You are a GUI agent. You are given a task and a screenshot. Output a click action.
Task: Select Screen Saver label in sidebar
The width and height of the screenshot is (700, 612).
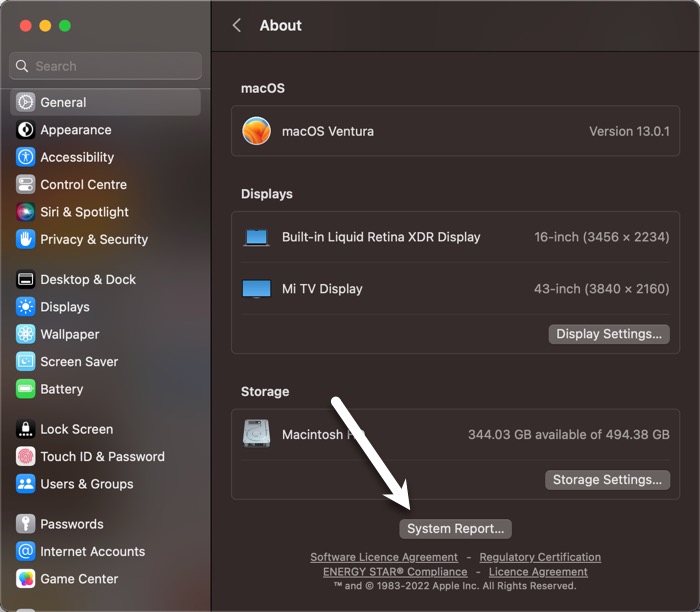pyautogui.click(x=79, y=362)
